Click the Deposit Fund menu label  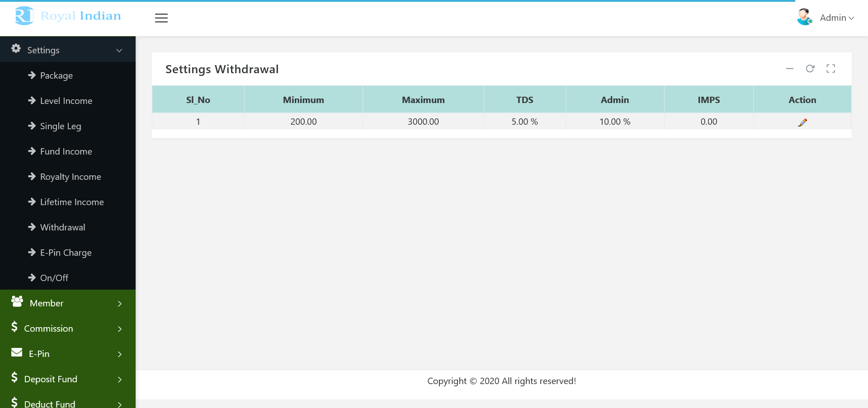[x=51, y=379]
